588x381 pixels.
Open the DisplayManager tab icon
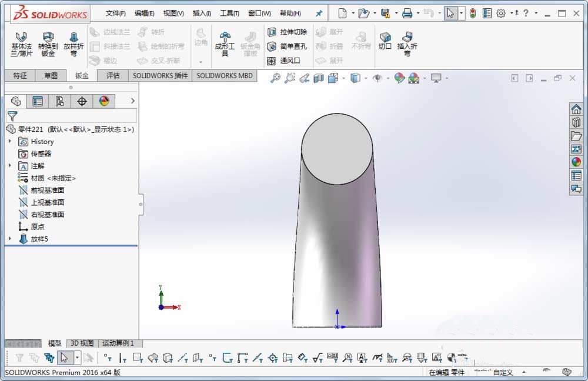point(104,101)
